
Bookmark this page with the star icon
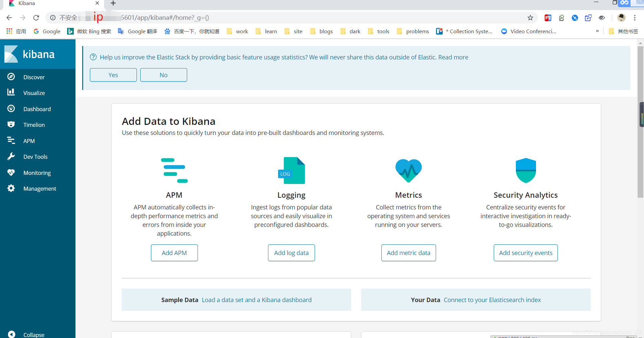(x=530, y=18)
